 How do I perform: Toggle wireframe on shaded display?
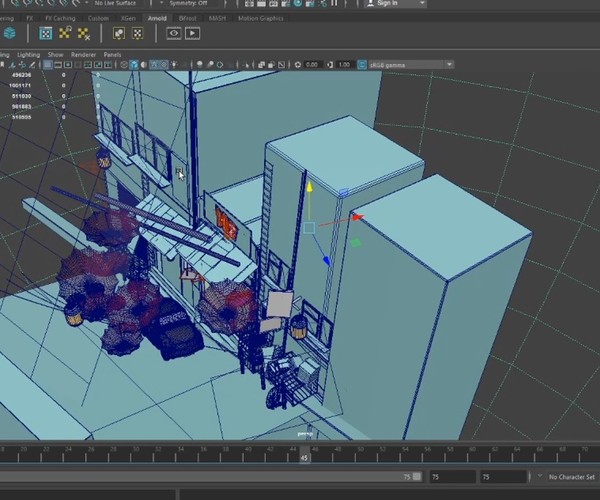[154, 65]
